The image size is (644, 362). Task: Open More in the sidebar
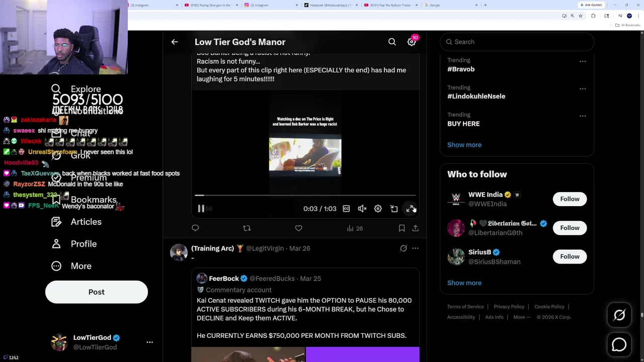click(71, 266)
